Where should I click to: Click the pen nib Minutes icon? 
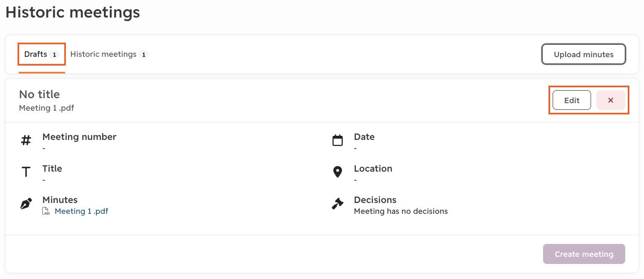26,204
